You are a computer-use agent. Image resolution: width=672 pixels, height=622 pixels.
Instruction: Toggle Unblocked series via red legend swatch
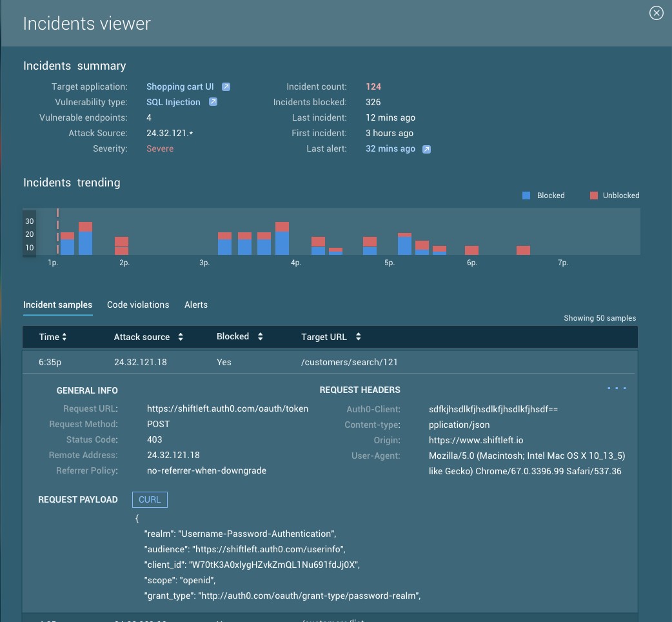593,196
